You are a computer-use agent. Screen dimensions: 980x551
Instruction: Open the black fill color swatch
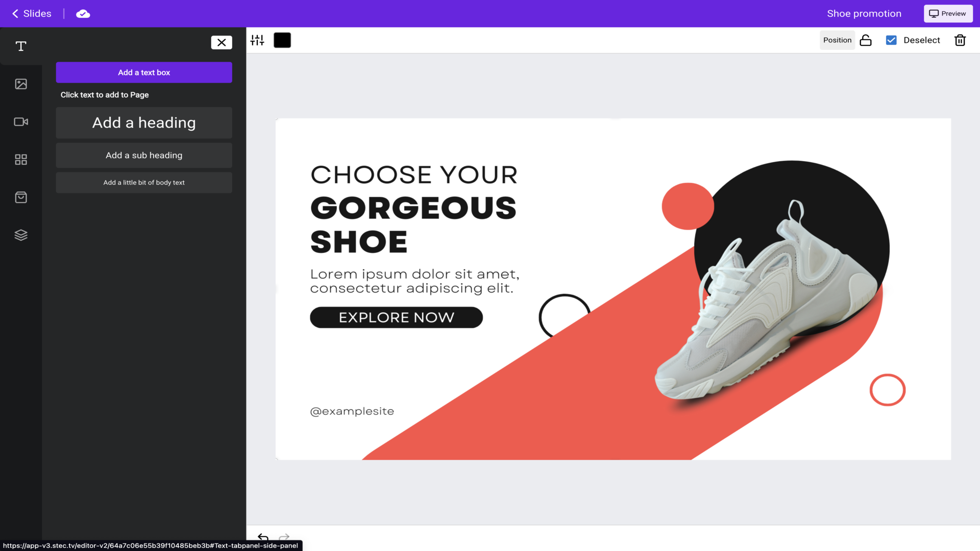(282, 40)
